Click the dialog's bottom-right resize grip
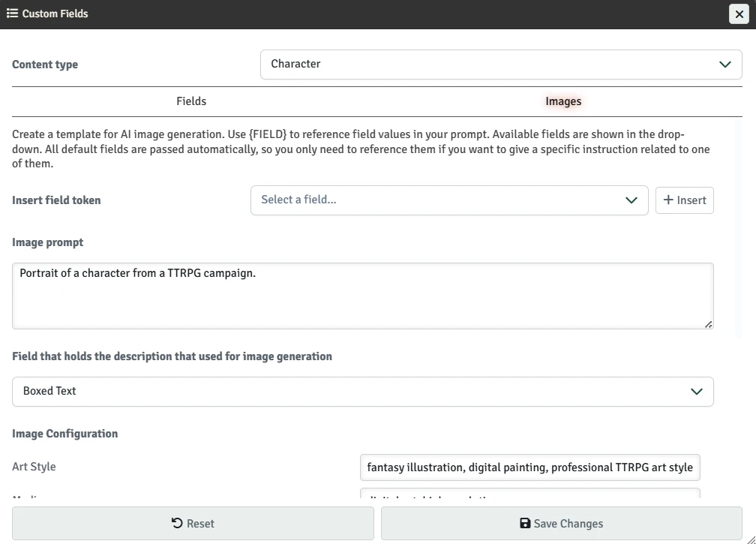 [x=750, y=538]
